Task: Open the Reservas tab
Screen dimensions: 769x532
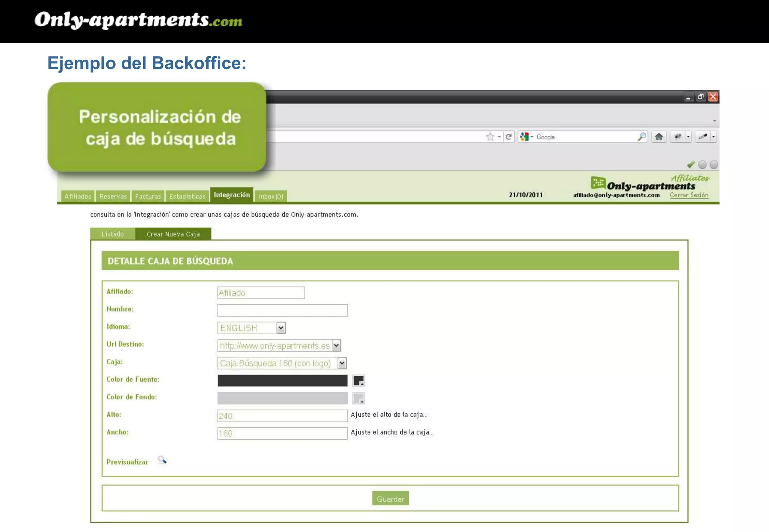Action: (113, 196)
